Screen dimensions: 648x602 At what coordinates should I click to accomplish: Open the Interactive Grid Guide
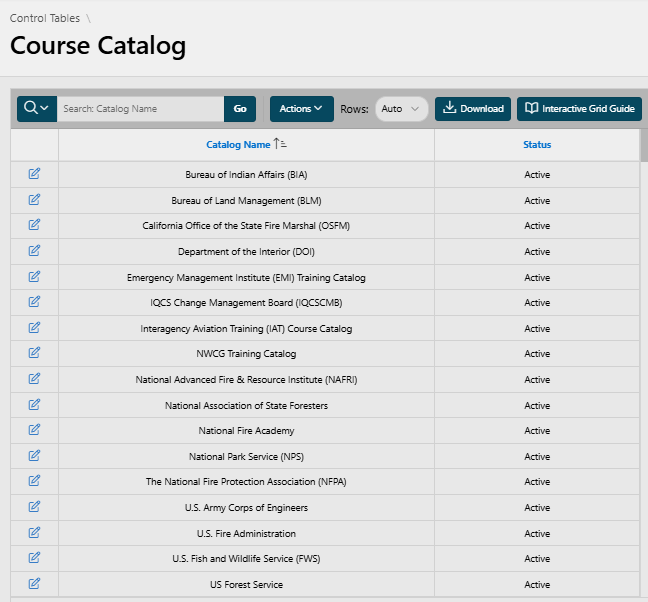pos(579,109)
